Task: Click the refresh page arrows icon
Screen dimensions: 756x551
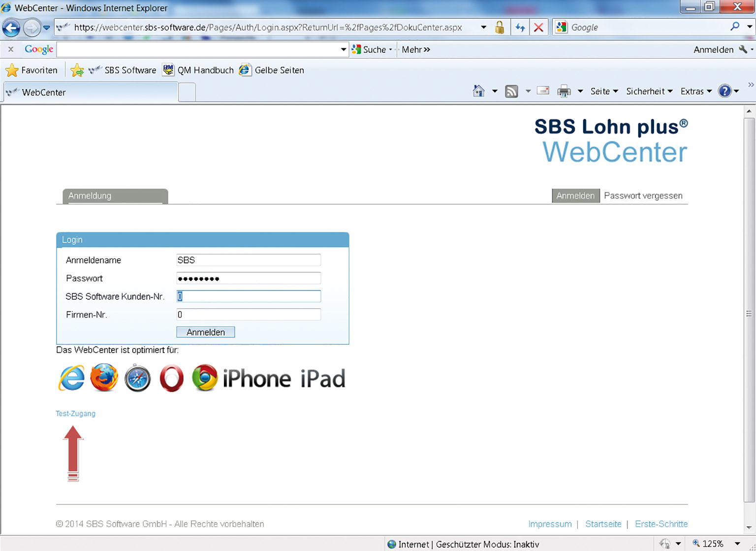Action: pyautogui.click(x=520, y=28)
